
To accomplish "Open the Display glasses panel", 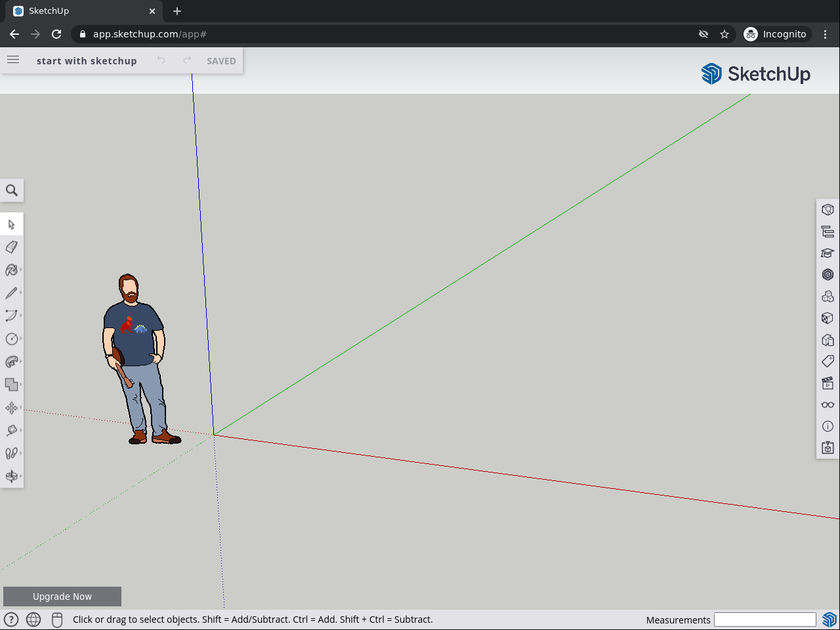I will point(828,405).
